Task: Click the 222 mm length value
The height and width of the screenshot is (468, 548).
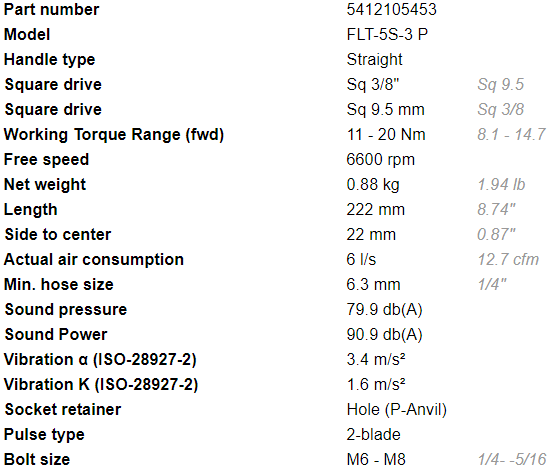Action: pyautogui.click(x=376, y=210)
